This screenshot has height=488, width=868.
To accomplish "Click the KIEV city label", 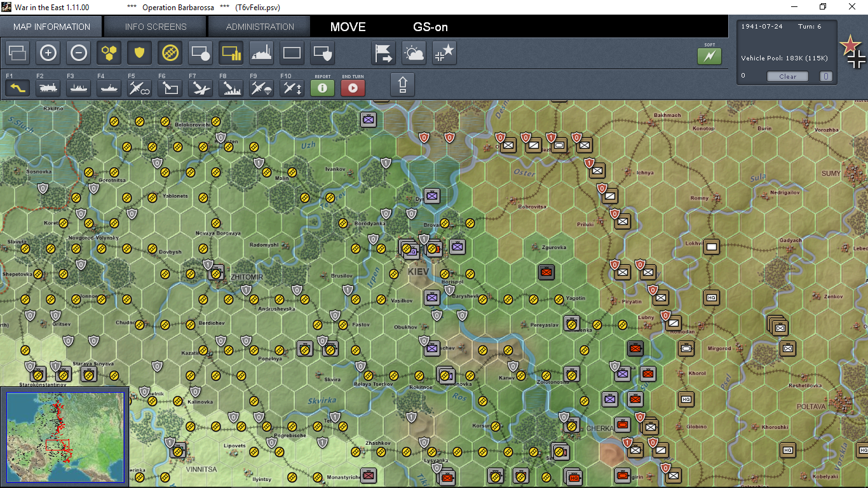I will (418, 271).
